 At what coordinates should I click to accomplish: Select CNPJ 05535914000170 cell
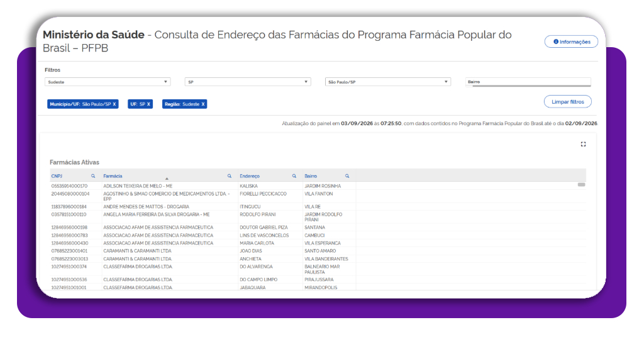(x=69, y=186)
